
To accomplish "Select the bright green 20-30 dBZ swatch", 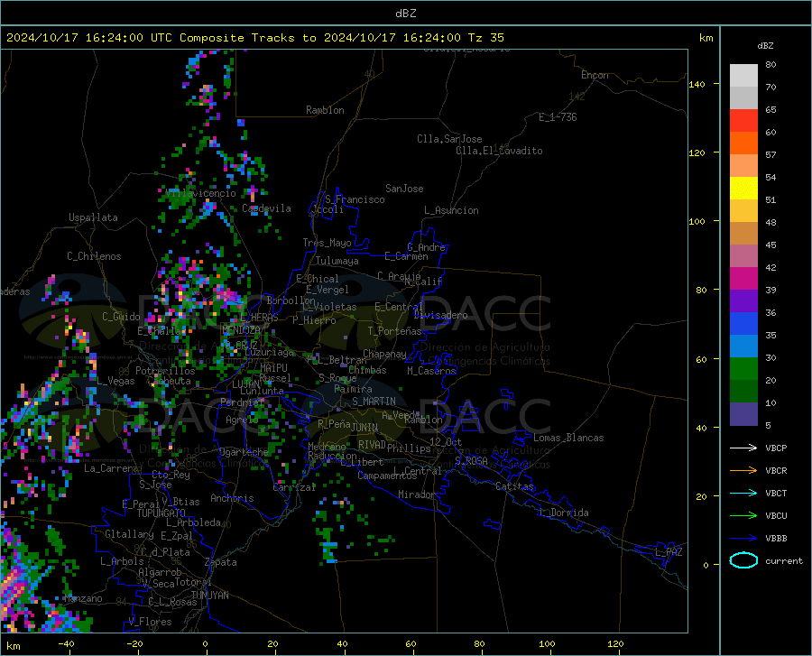I will (x=743, y=369).
